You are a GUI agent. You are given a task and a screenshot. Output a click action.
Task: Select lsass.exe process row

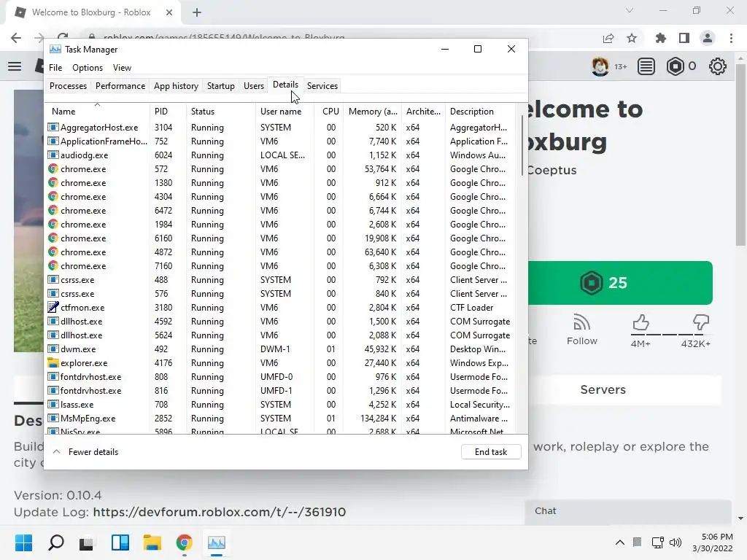pyautogui.click(x=281, y=404)
